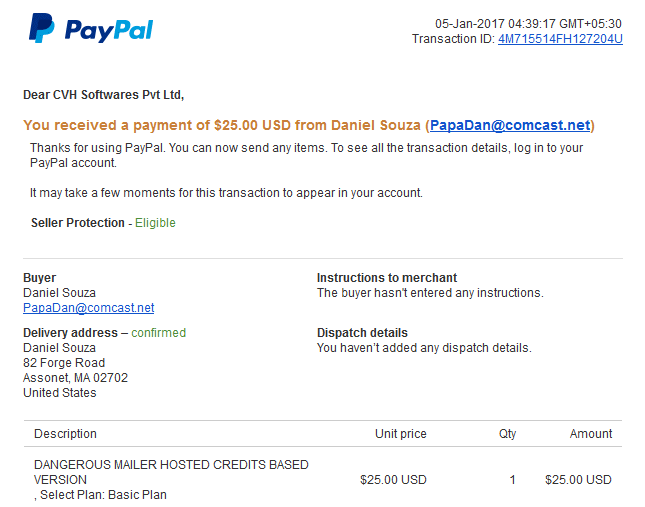
Task: Click the PayPal logo icon
Action: pos(42,28)
